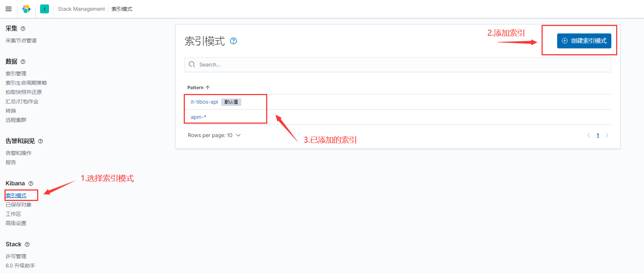Click 索引模式 breadcrumb

(x=122, y=9)
